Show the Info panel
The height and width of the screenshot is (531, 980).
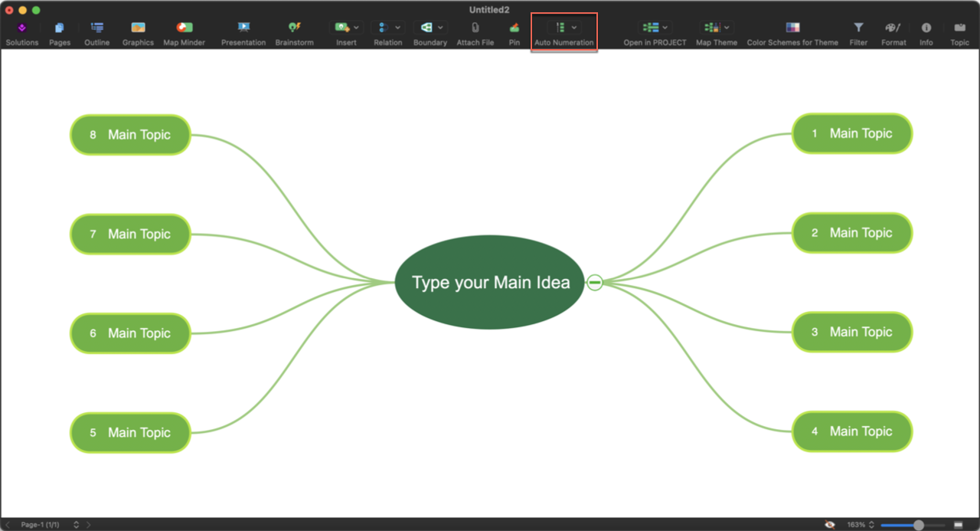[x=926, y=33]
